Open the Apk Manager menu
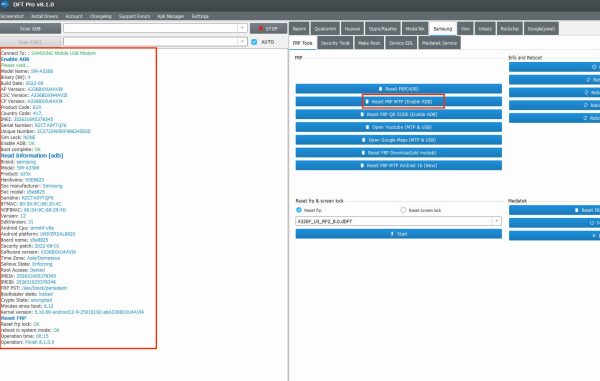 tap(171, 16)
